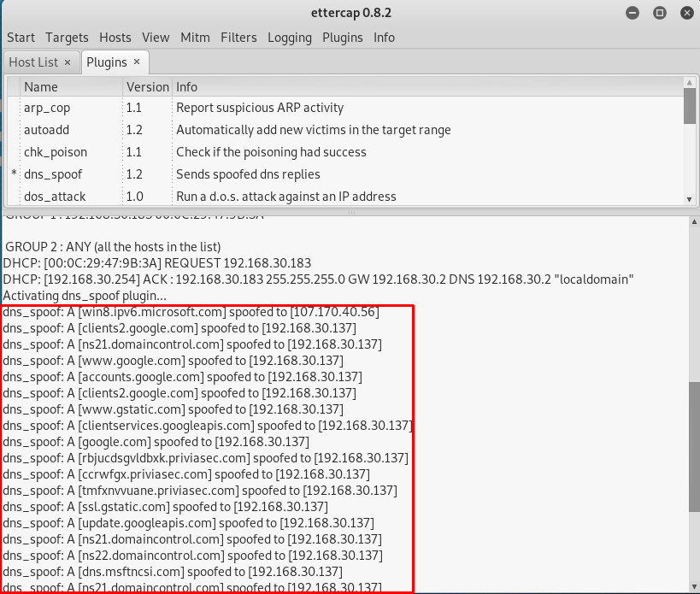
Task: Click the win8.ipv6.microsoft.com spoofed log line
Action: coord(191,312)
